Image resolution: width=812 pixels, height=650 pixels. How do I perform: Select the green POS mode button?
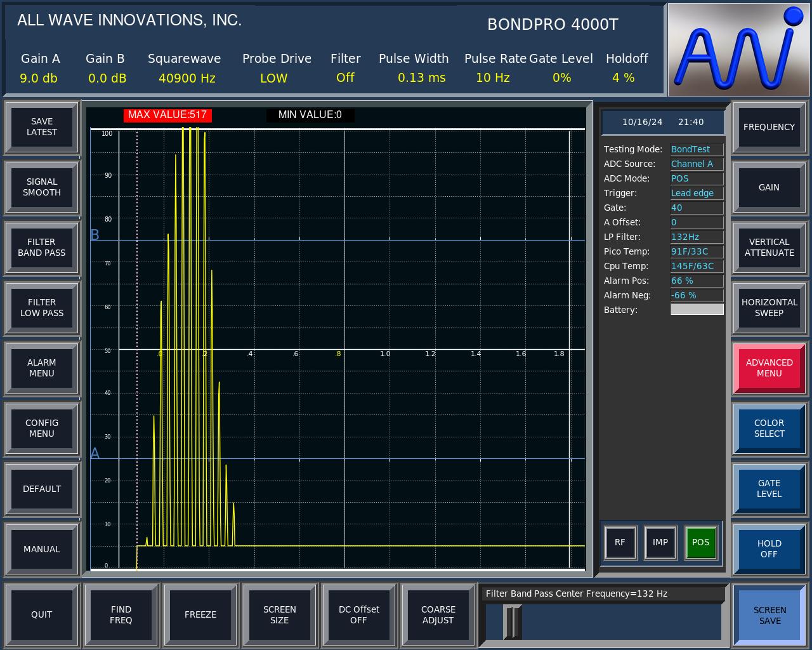pyautogui.click(x=701, y=543)
